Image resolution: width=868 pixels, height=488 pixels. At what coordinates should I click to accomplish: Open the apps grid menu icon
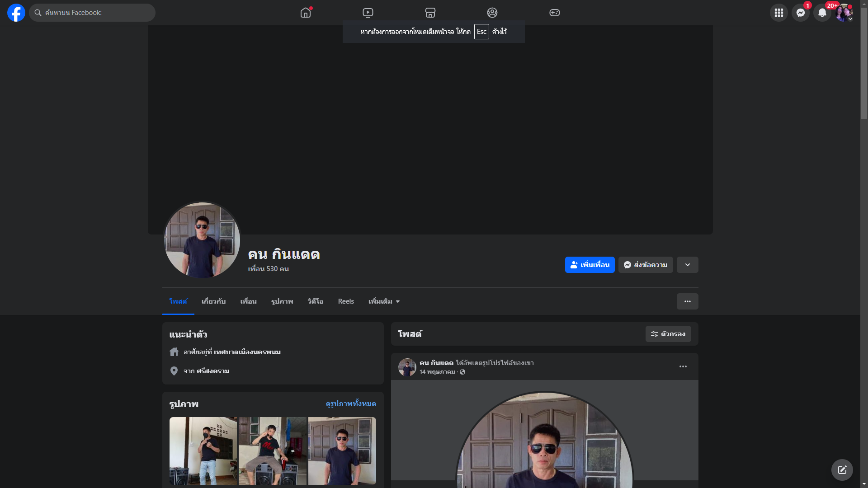778,13
